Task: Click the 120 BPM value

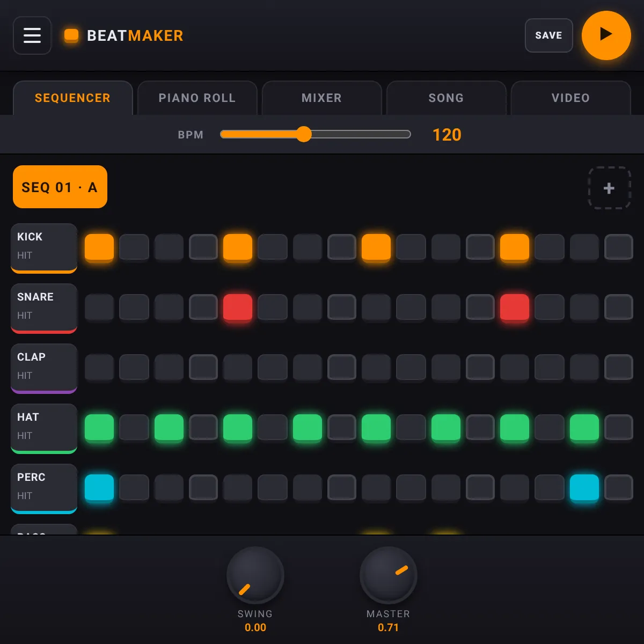Action: point(447,135)
